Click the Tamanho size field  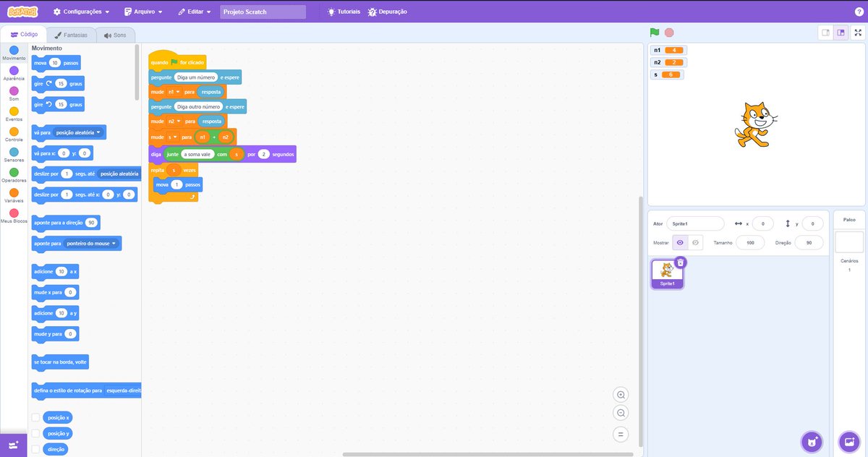tap(750, 243)
